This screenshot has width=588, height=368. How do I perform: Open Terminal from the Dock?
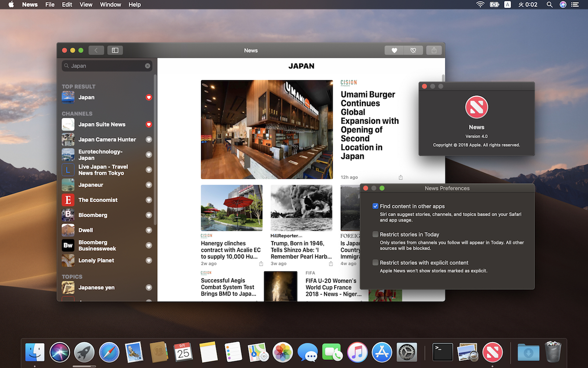click(x=443, y=352)
